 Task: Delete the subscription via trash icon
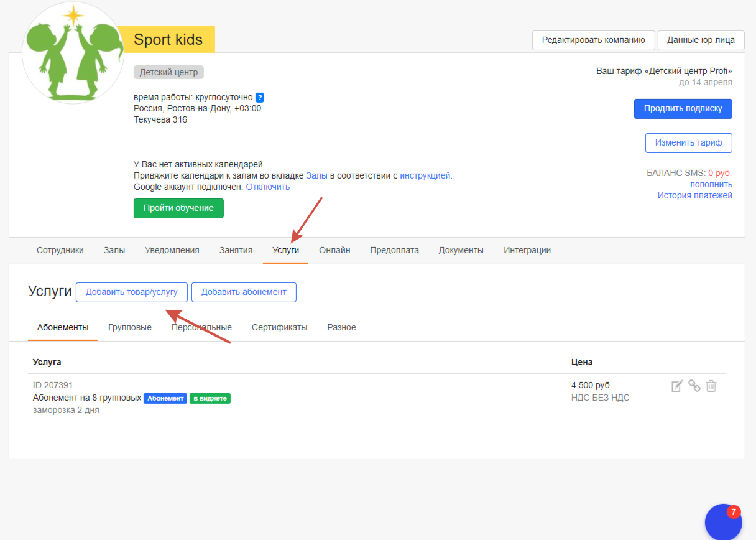pos(711,386)
